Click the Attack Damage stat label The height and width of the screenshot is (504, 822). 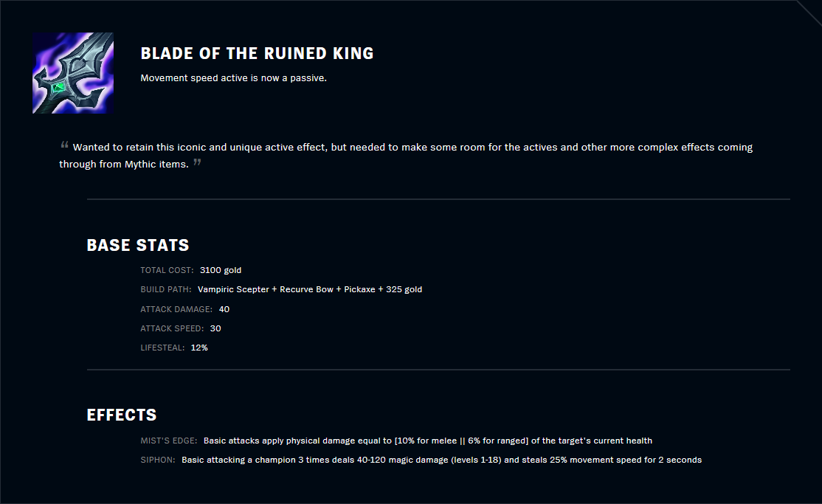(x=176, y=309)
